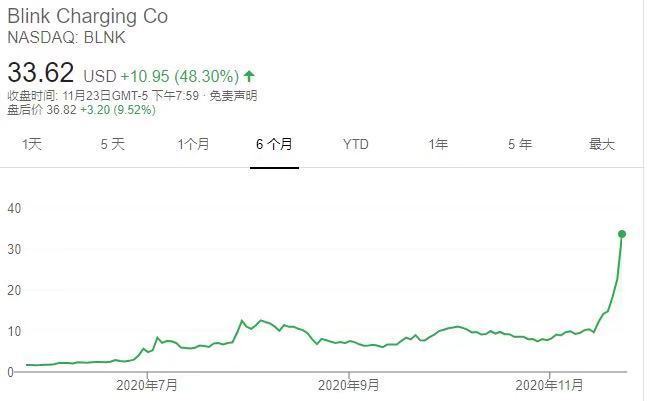
Task: Open the 5 年 range tab
Action: [520, 144]
